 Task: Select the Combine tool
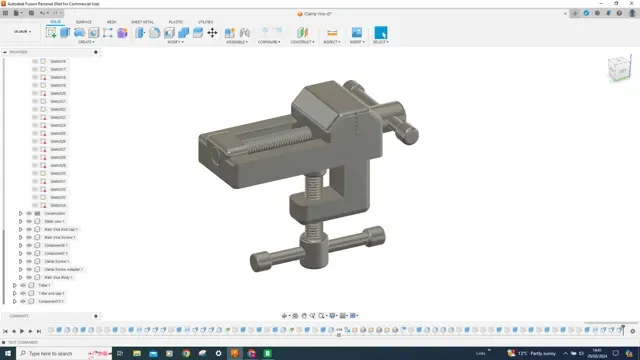(x=183, y=33)
